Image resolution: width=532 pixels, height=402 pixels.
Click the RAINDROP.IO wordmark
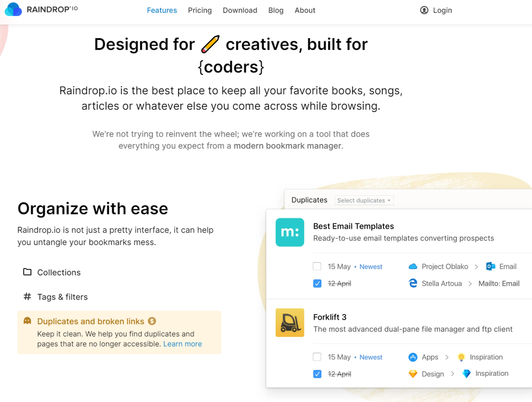click(52, 9)
